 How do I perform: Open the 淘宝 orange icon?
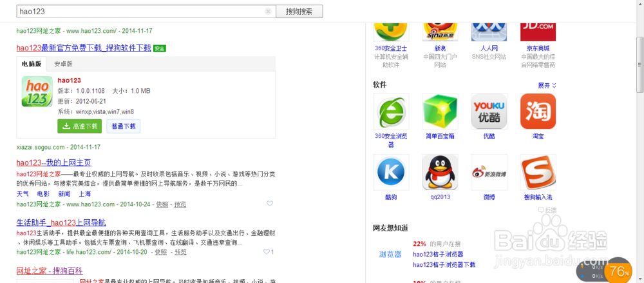click(538, 111)
